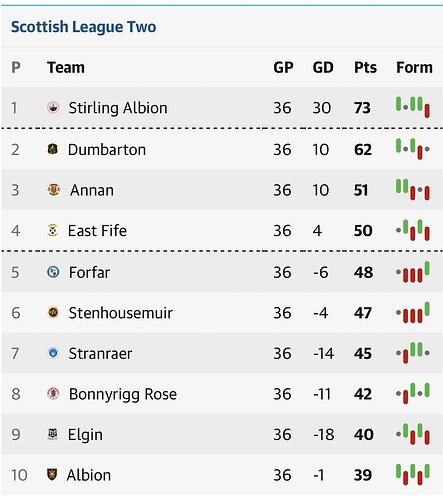Open the Scottish League Two heading link
Viewport: 443px width, 500px height.
click(83, 27)
